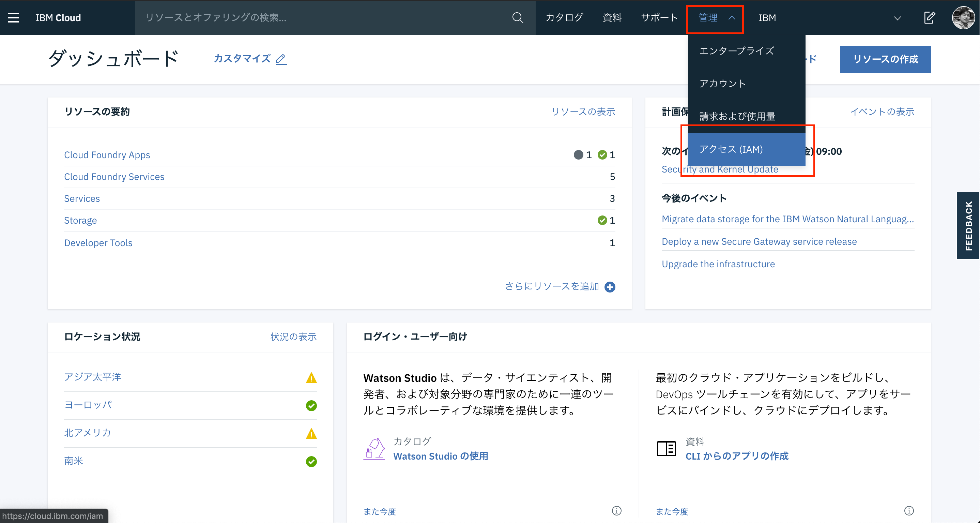Open the リソースの表示 link
Viewport: 980px width, 523px height.
point(583,111)
